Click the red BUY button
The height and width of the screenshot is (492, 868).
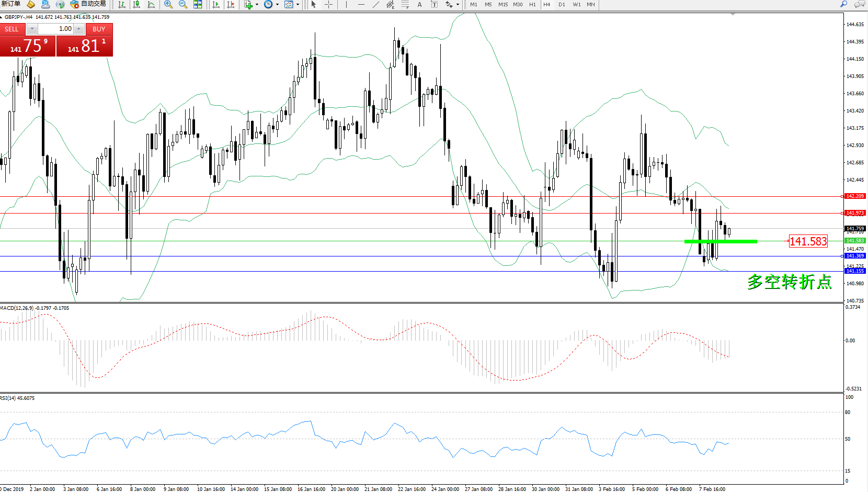(98, 29)
